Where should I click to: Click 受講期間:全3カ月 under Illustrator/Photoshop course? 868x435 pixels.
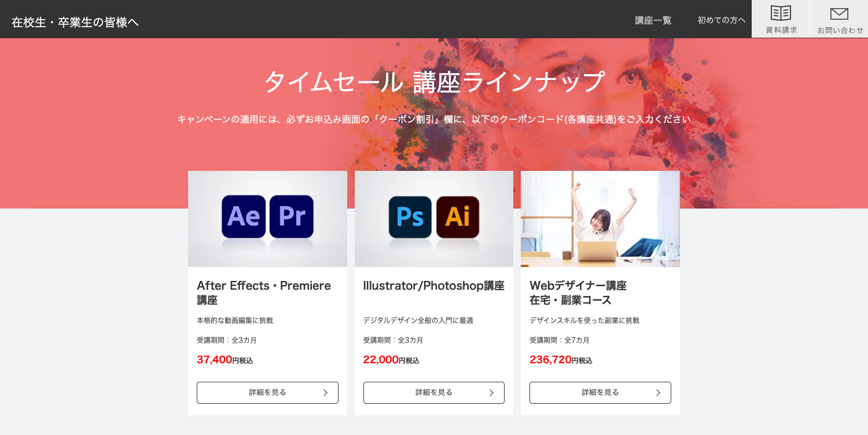pyautogui.click(x=393, y=340)
